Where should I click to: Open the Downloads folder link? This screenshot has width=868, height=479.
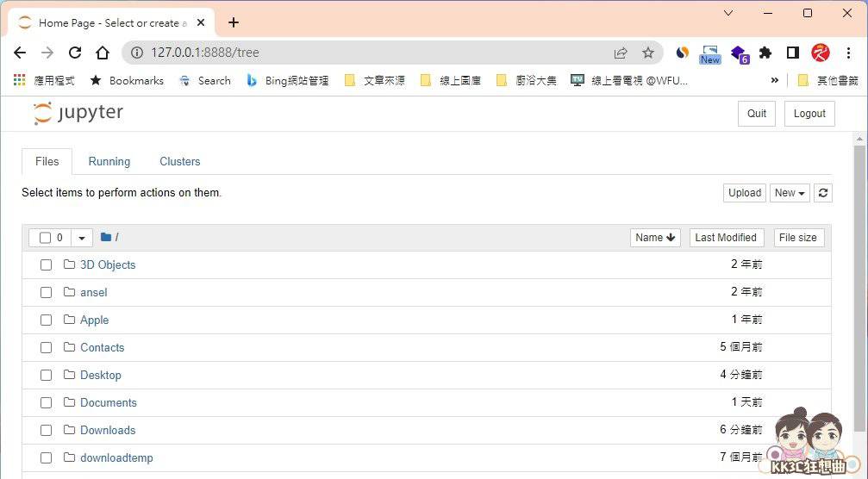pos(108,431)
